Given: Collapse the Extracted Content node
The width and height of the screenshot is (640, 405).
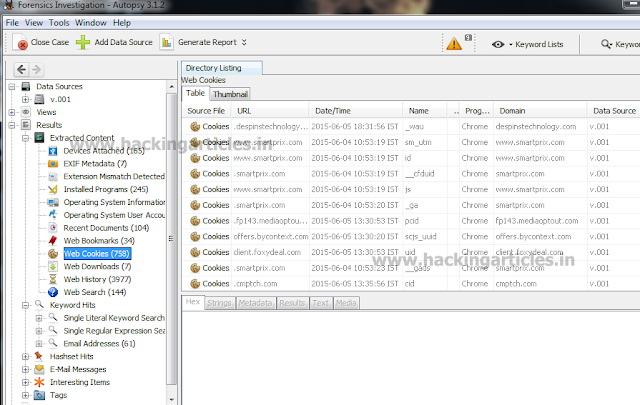Looking at the screenshot, I should tap(25, 138).
